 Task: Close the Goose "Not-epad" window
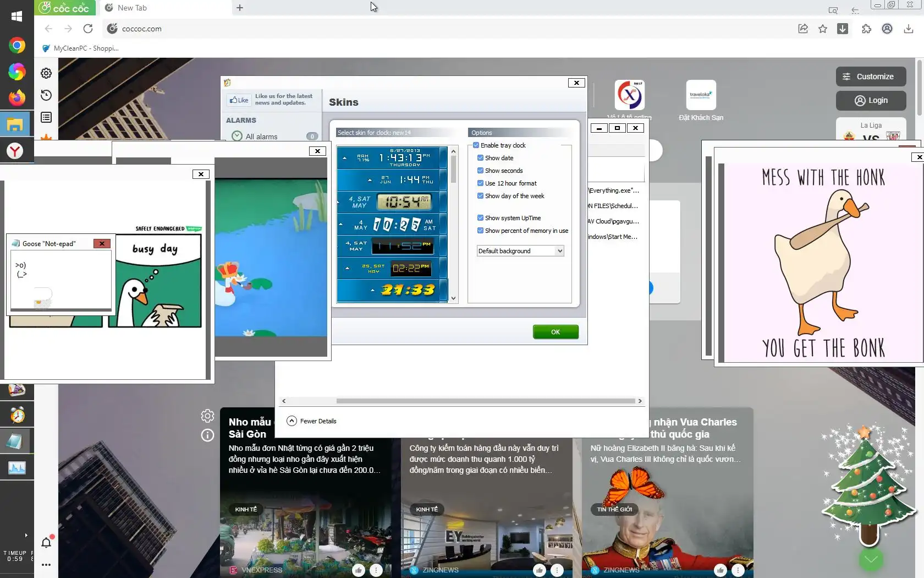click(x=102, y=243)
